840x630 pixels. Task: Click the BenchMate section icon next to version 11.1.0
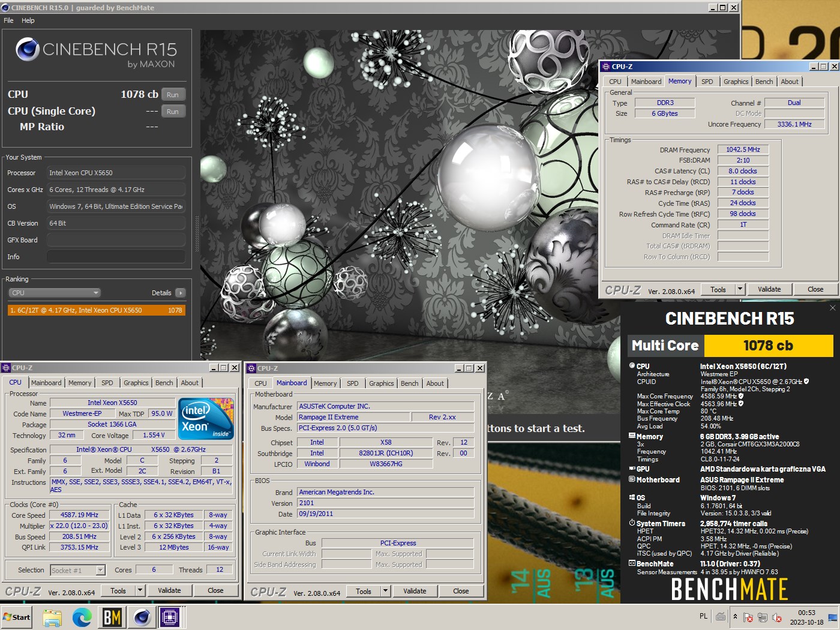[x=632, y=563]
